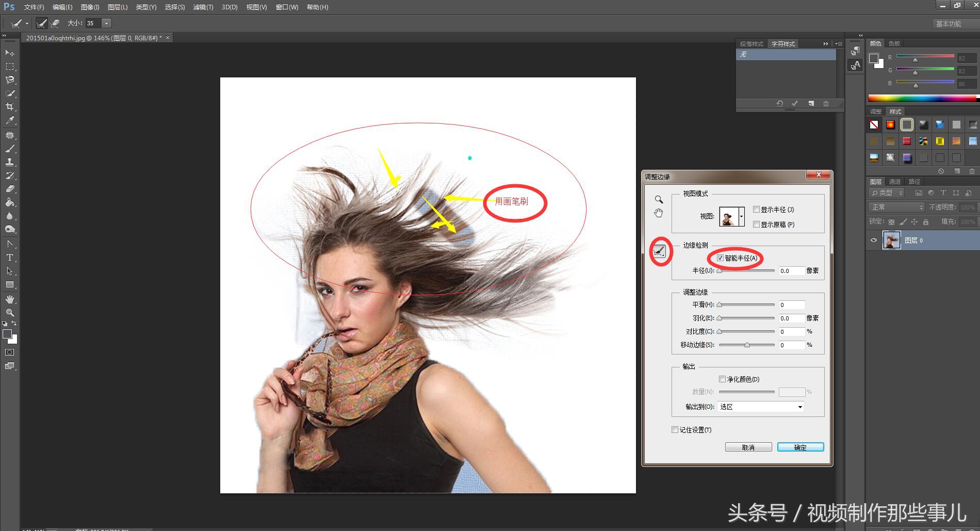Click the 取消 cancel button
The height and width of the screenshot is (531, 980).
tap(748, 447)
